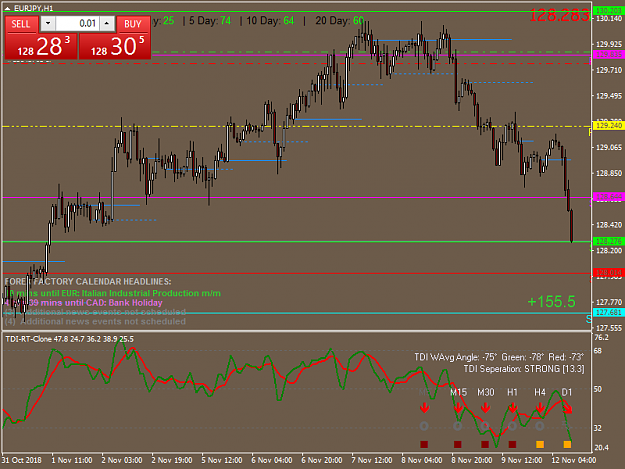Click the 129.925 price scale value
Image resolution: width=625 pixels, height=469 pixels.
(609, 44)
